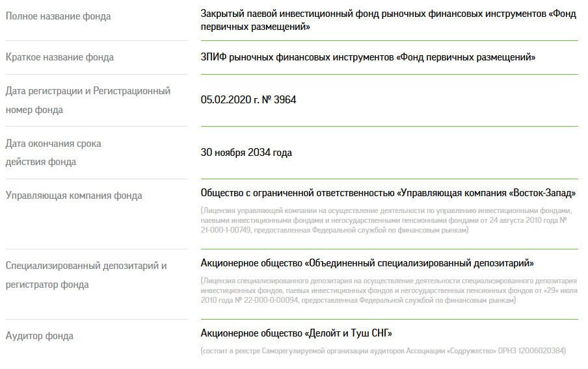Select the 'Дата окончания срока действия фонда' label
The height and width of the screenshot is (369, 588).
[x=53, y=153]
